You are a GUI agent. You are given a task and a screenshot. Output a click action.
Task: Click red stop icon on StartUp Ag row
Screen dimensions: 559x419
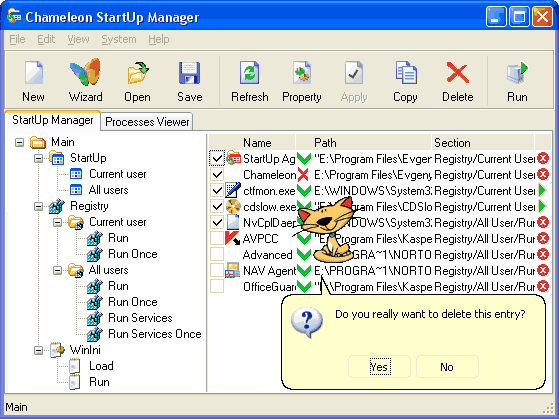[x=543, y=158]
